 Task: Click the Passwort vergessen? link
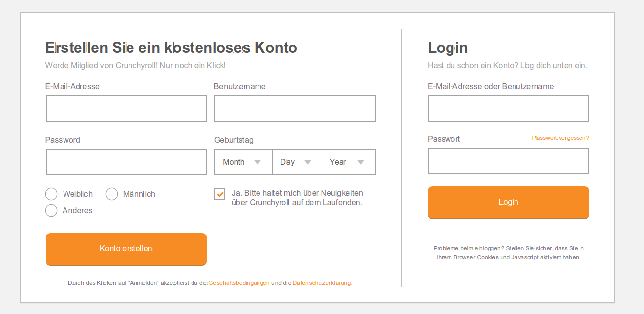[x=561, y=138]
